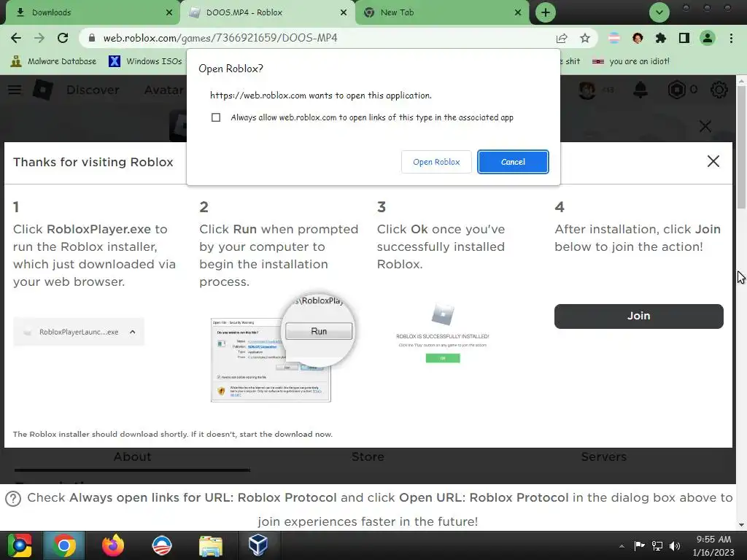Select the Servers tab
Image resolution: width=747 pixels, height=560 pixels.
[x=603, y=456]
